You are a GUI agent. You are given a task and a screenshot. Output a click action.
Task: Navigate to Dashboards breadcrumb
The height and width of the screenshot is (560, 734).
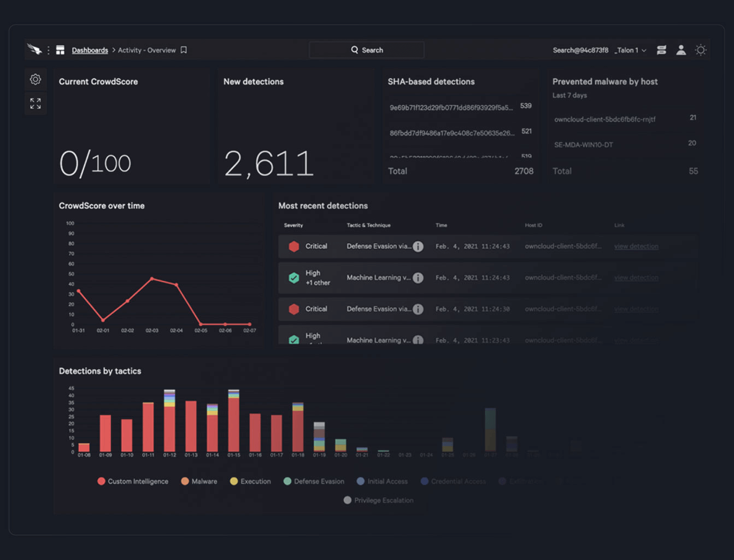pyautogui.click(x=90, y=50)
